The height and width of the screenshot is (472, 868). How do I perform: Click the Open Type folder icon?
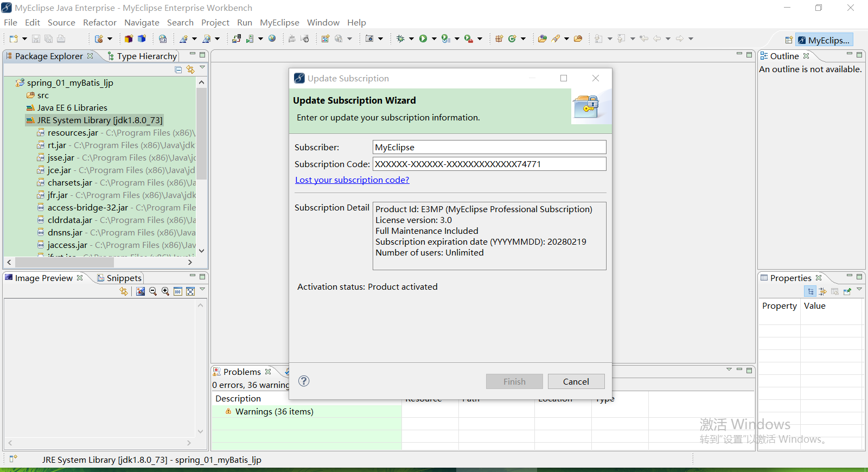(542, 39)
